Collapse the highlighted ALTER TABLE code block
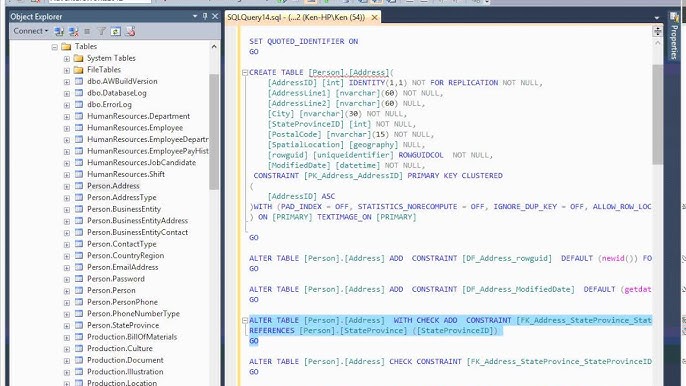686x386 pixels. click(245, 321)
